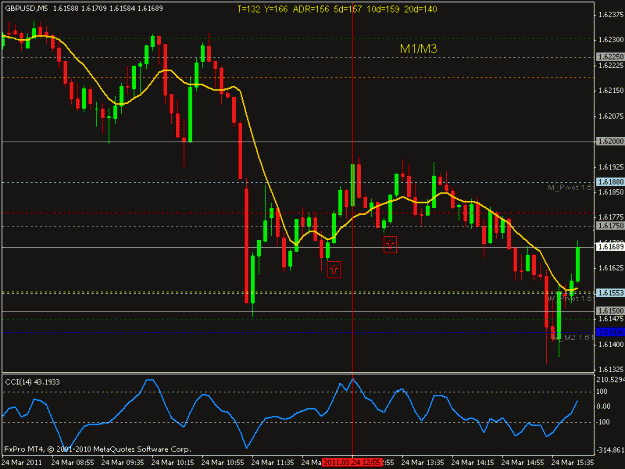Click the light blue 1.61880 price tag
The image size is (625, 469).
[610, 182]
